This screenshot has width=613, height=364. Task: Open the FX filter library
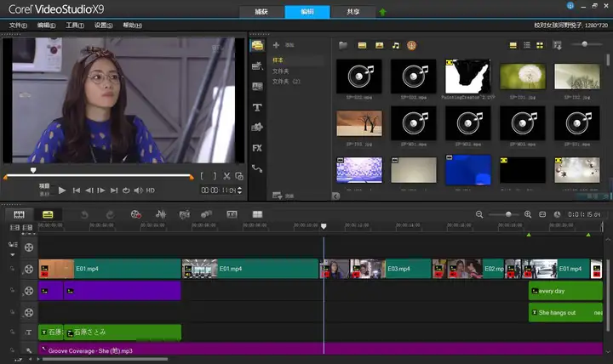coord(257,148)
